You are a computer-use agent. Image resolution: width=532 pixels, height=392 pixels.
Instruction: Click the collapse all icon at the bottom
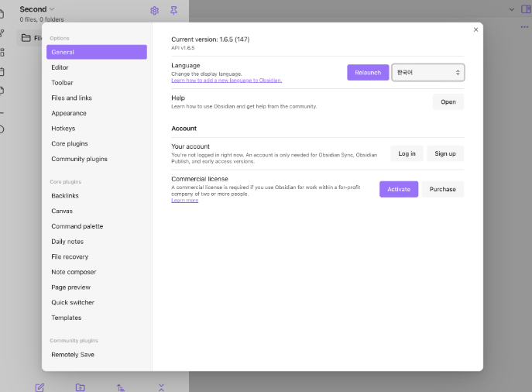click(x=161, y=387)
